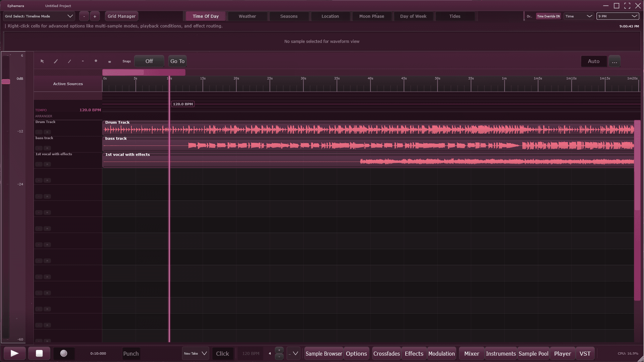Click the master volume fader handle
The image size is (644, 362).
pyautogui.click(x=6, y=82)
